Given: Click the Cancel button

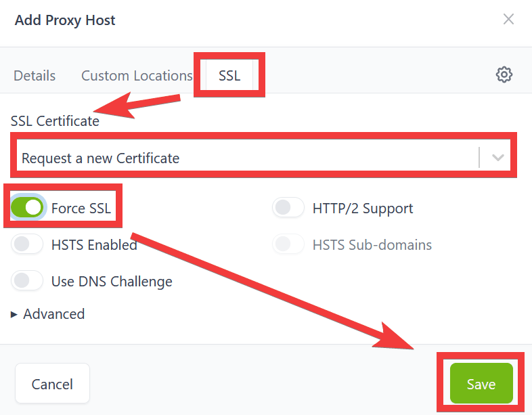Looking at the screenshot, I should pyautogui.click(x=52, y=385).
